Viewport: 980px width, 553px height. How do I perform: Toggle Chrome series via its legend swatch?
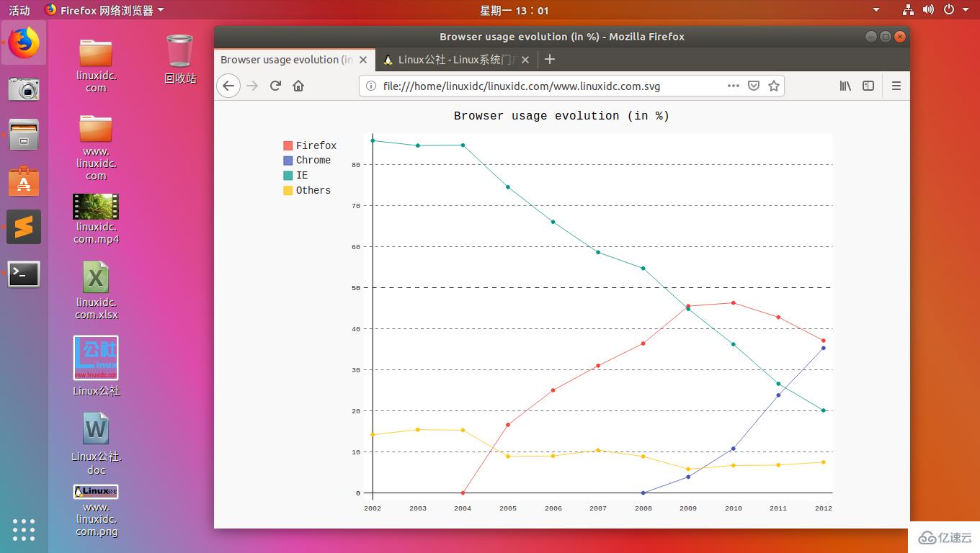(288, 161)
